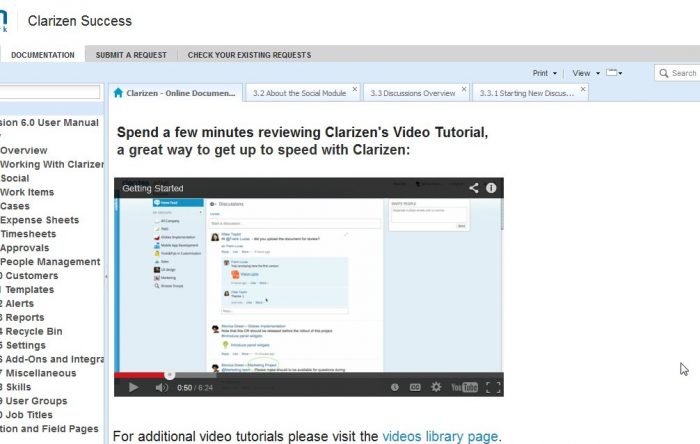Select Working With Clarizen tree item
This screenshot has height=444, width=700.
click(x=52, y=164)
